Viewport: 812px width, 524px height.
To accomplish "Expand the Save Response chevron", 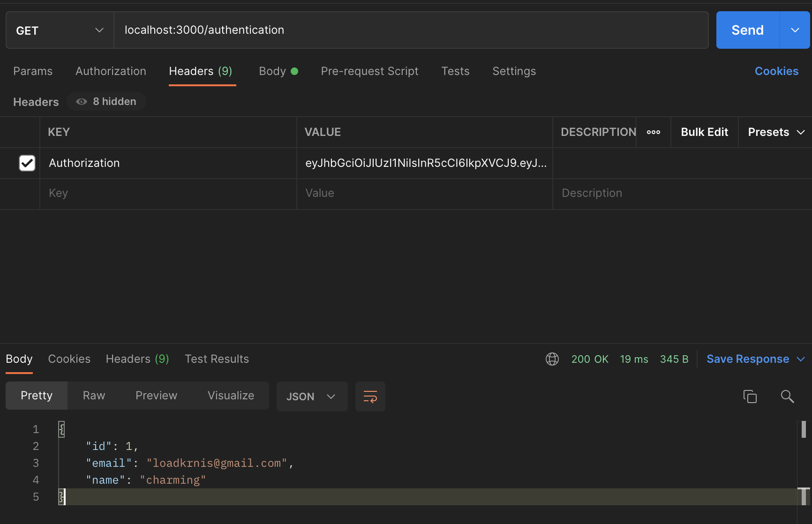I will (801, 359).
